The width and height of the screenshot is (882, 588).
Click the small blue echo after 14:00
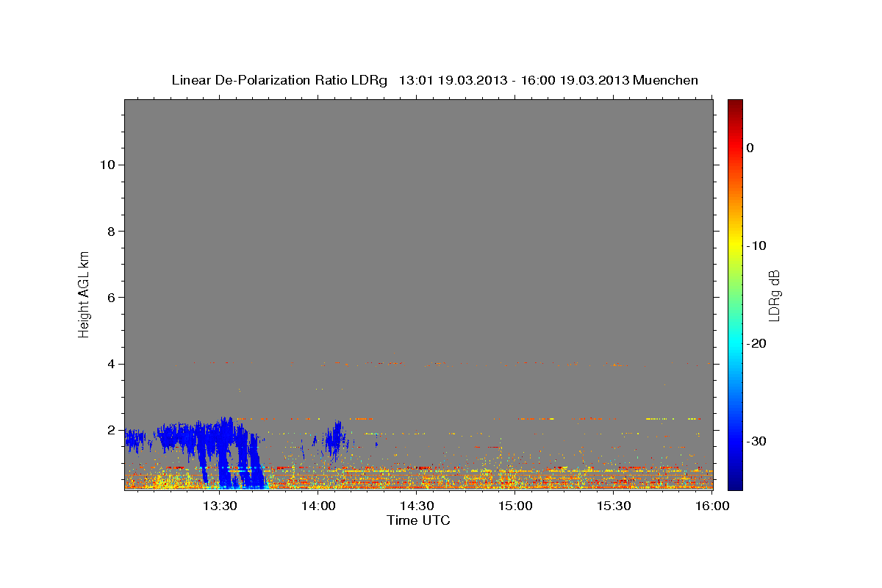337,439
